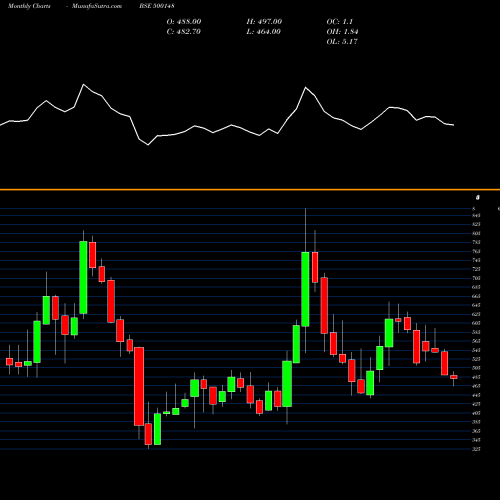Image resolution: width=500 pixels, height=500 pixels.
Task: Click the 765 price axis label
Action: click(476, 252)
